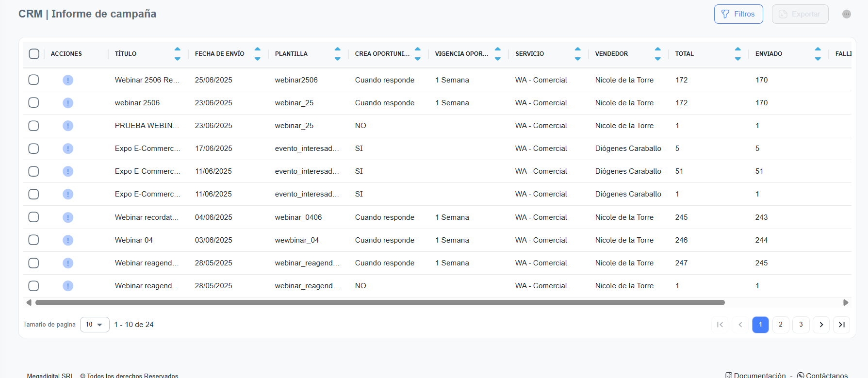The width and height of the screenshot is (868, 378).
Task: Jump to the last page icon
Action: (841, 325)
